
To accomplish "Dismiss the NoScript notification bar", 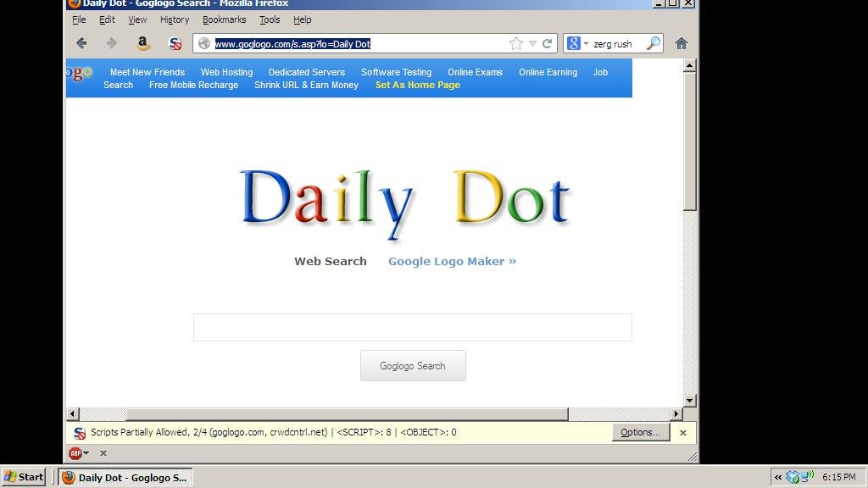I will click(683, 433).
